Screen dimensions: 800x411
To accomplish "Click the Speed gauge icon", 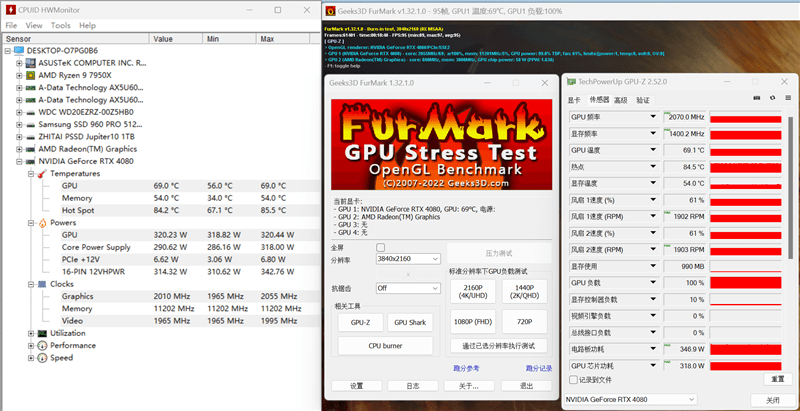I will (x=42, y=357).
